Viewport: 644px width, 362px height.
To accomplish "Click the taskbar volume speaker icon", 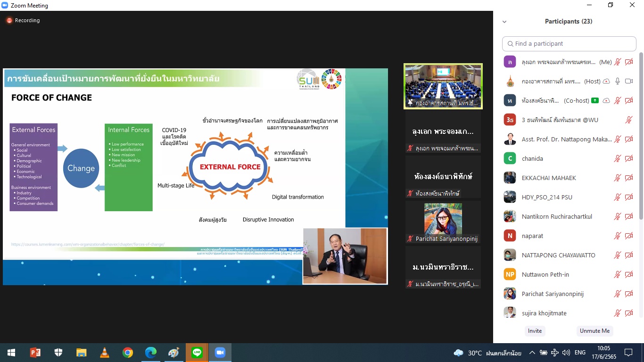I will coord(566,353).
